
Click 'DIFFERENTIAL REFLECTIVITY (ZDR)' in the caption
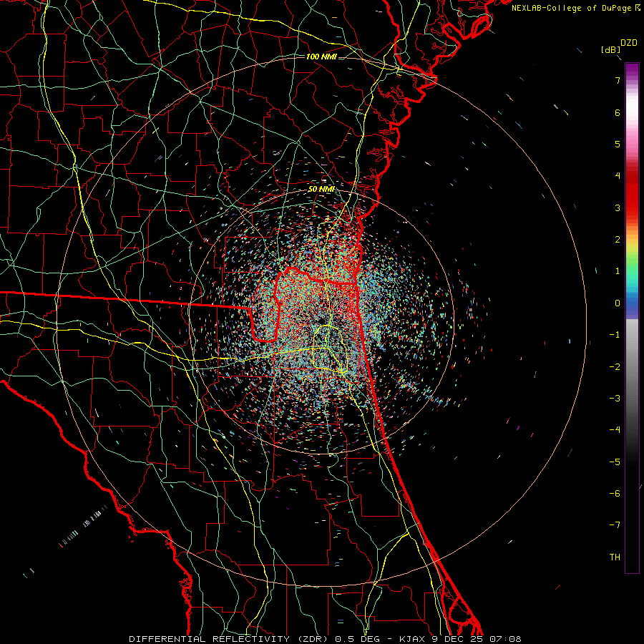(x=230, y=639)
